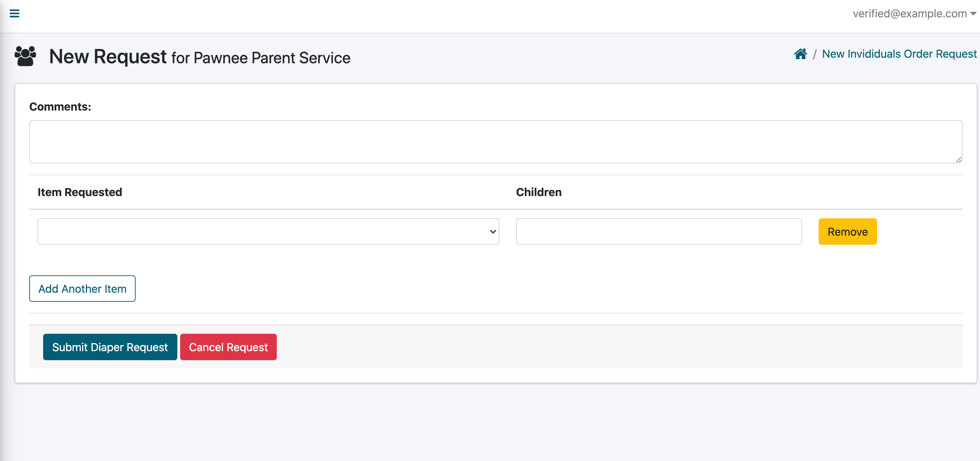Screen dimensions: 980x461
Task: Open the hamburger sidebar menu
Action: (15, 14)
